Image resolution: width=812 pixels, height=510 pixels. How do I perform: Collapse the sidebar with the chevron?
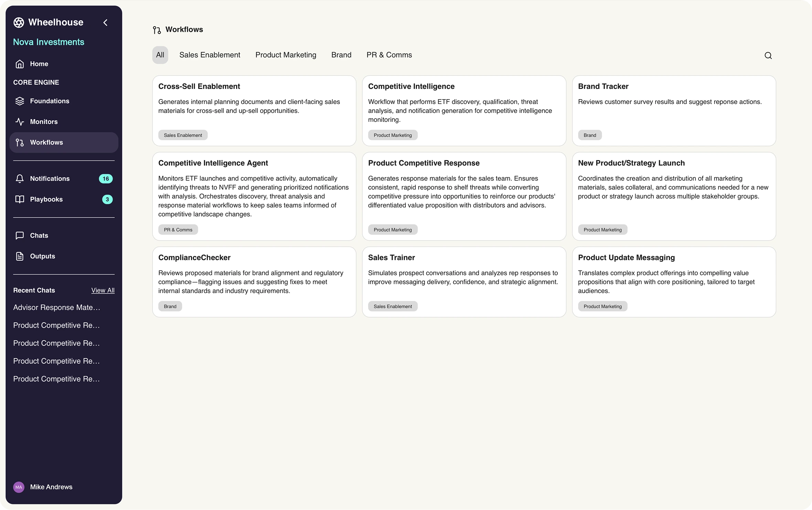(105, 23)
